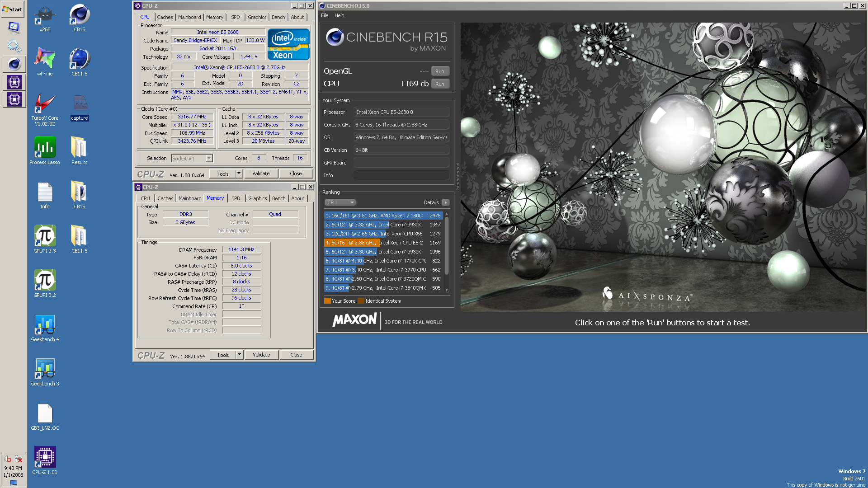Click Close button in top CPU-Z window
The height and width of the screenshot is (488, 868).
click(296, 174)
